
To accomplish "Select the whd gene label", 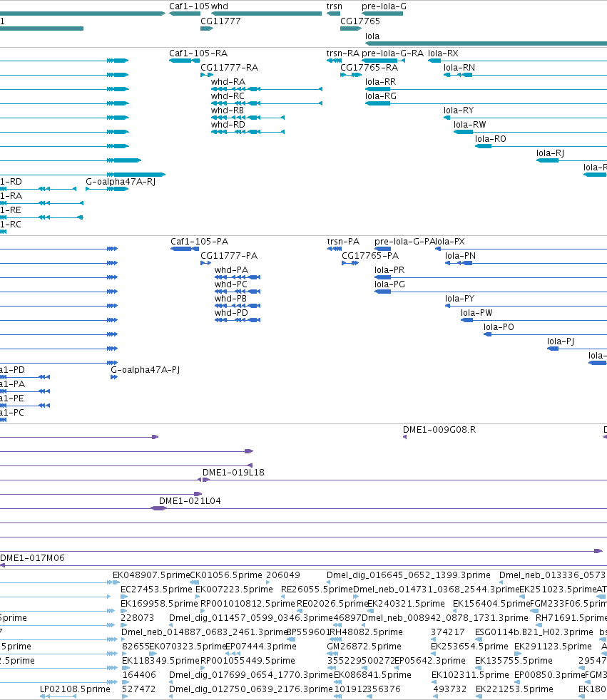I will [x=220, y=6].
